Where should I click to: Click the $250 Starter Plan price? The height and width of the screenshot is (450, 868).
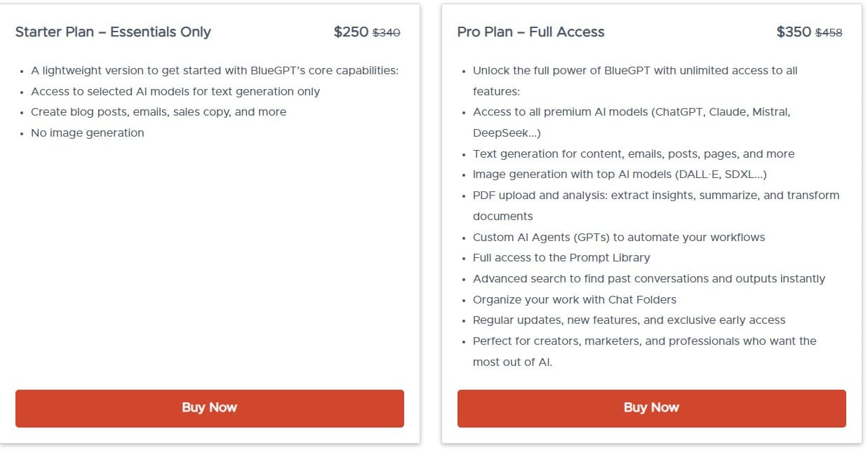351,32
